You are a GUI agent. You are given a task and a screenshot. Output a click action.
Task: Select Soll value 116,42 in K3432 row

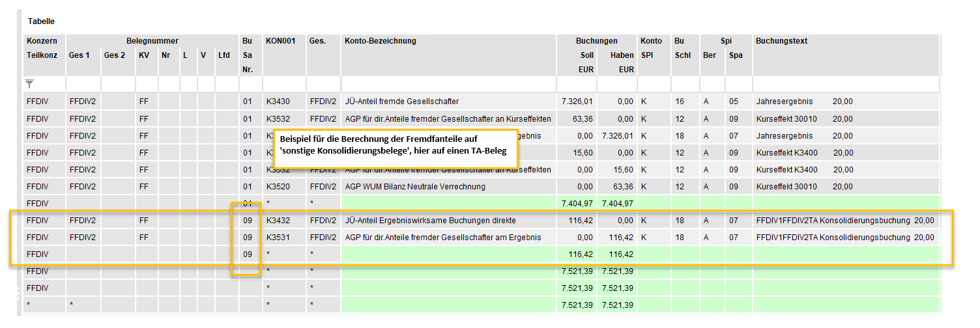point(580,221)
